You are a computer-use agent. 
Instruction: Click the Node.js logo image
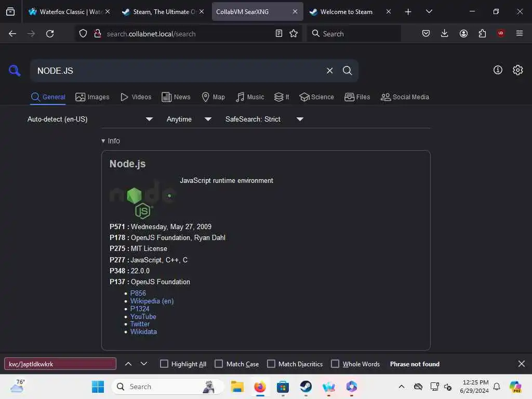143,199
